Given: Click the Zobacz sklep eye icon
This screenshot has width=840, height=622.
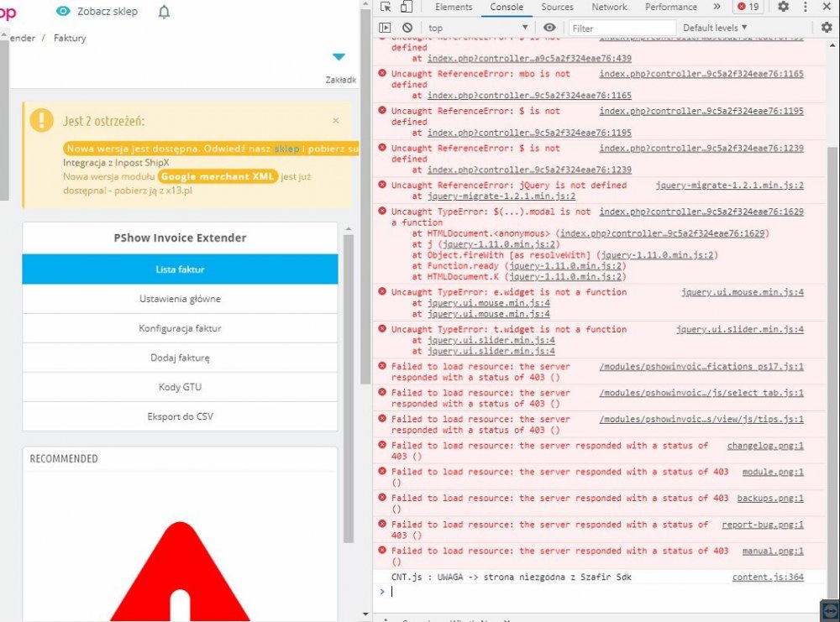Looking at the screenshot, I should (63, 11).
